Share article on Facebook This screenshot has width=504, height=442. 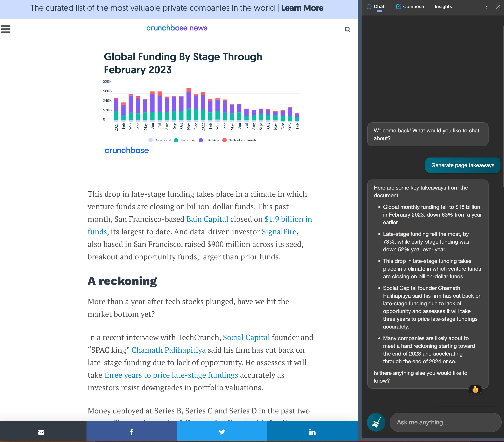[x=132, y=432]
